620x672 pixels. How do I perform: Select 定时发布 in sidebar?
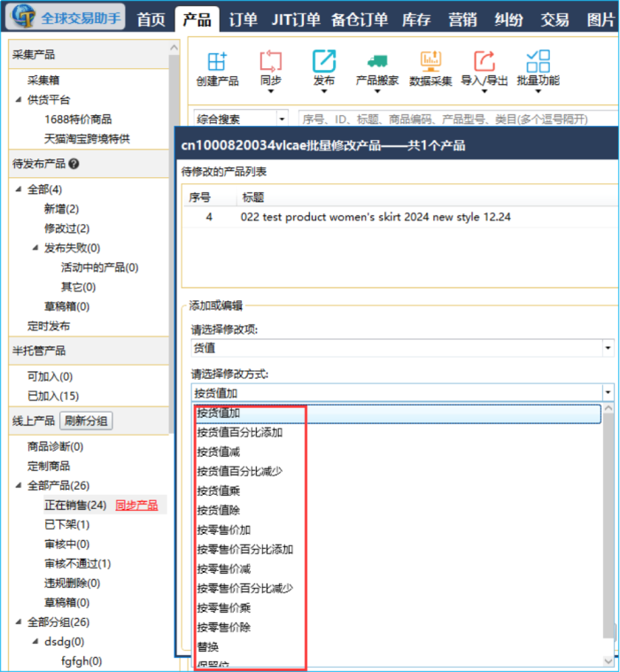49,326
